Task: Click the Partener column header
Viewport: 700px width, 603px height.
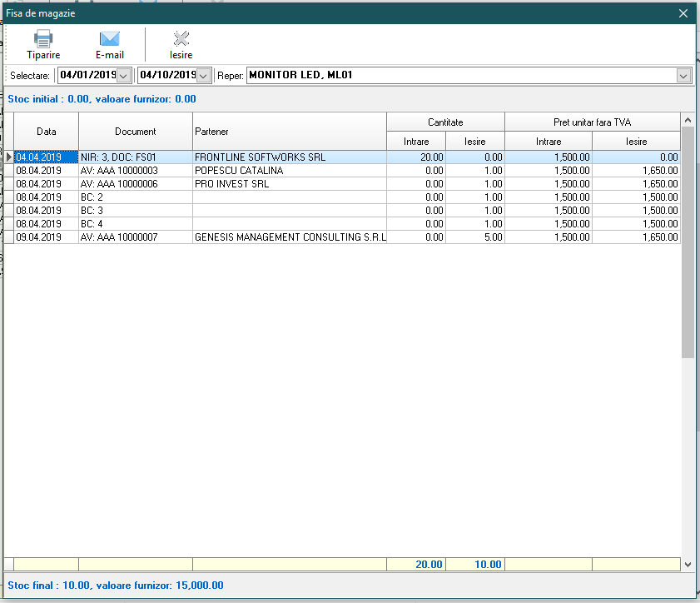Action: (289, 132)
